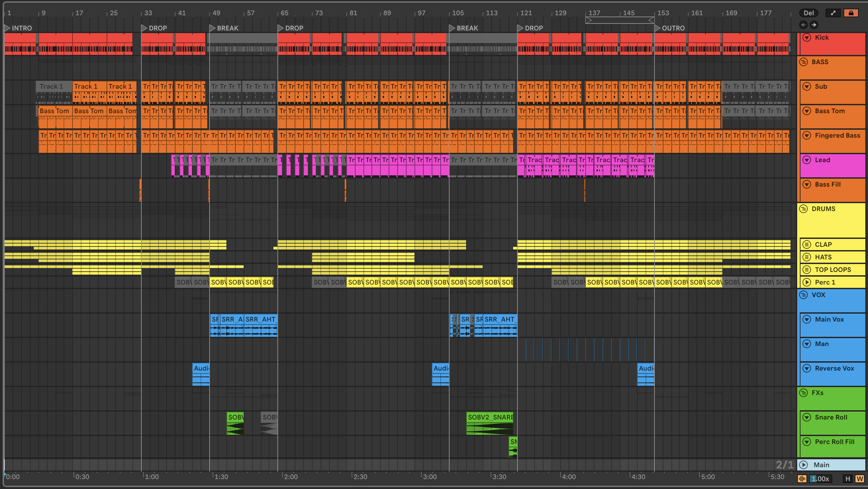
Task: Fold the Bass Tom track
Action: pos(807,111)
